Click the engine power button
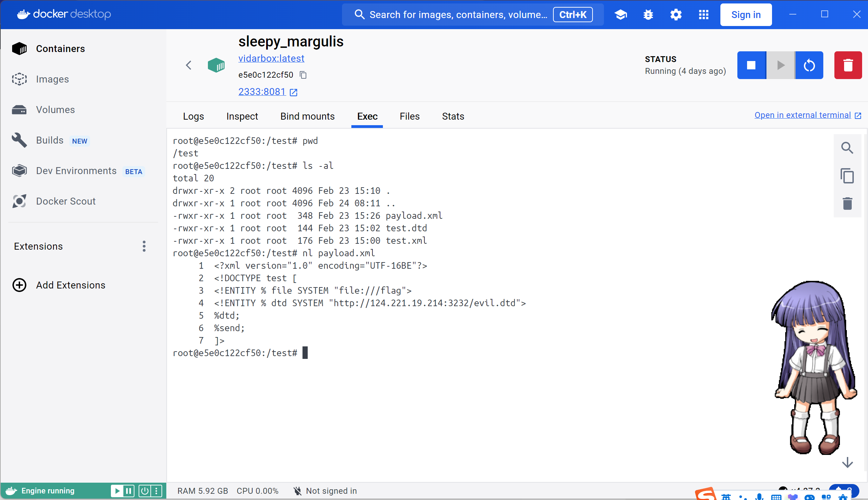Image resolution: width=868 pixels, height=500 pixels. coord(144,491)
